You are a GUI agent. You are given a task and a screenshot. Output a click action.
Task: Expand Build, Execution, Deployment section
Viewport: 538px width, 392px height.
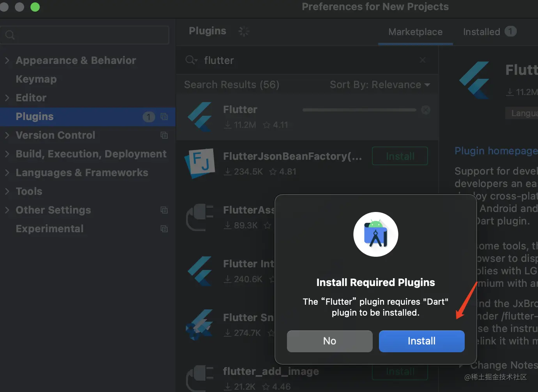coord(7,154)
